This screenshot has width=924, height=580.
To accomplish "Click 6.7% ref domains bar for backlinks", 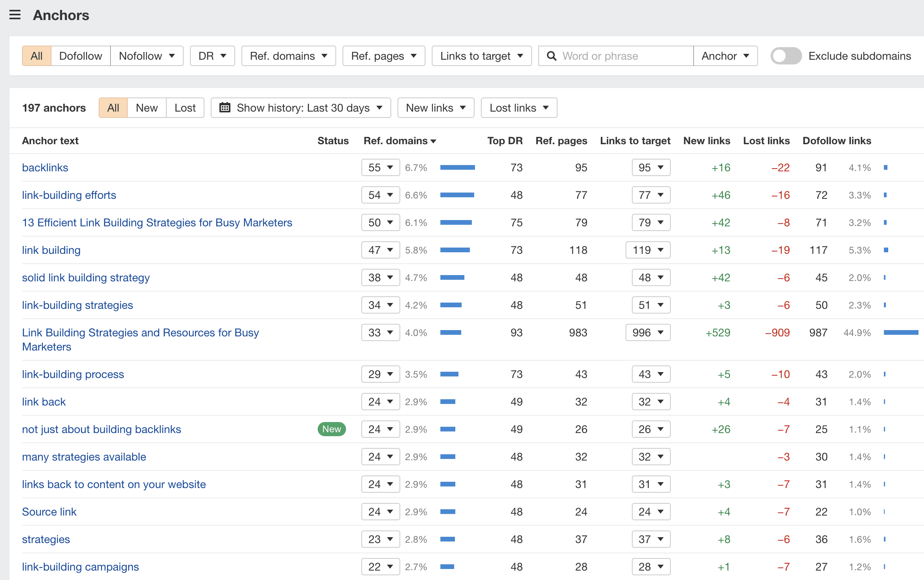I will coord(458,167).
